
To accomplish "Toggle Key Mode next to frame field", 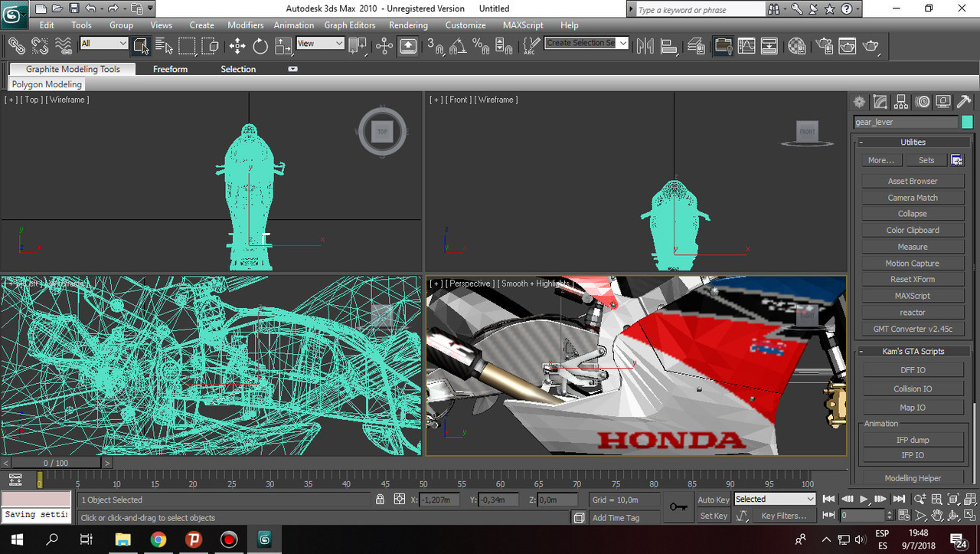I will 828,516.
